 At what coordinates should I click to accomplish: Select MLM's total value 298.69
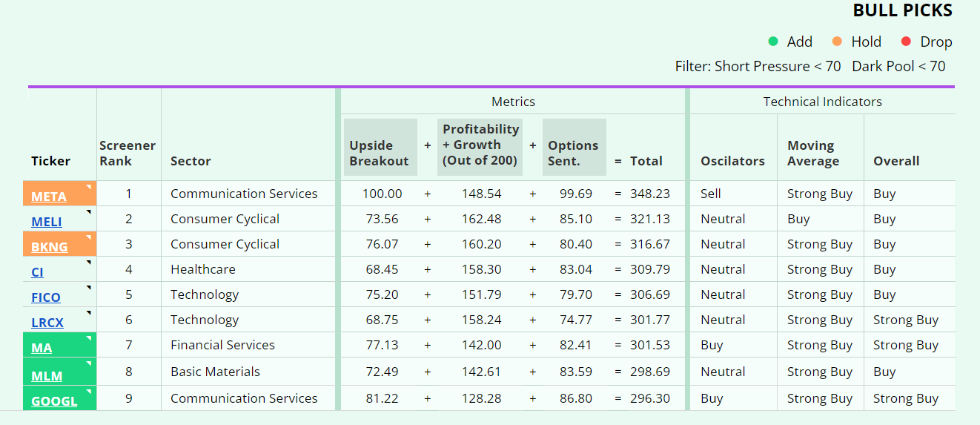point(650,372)
